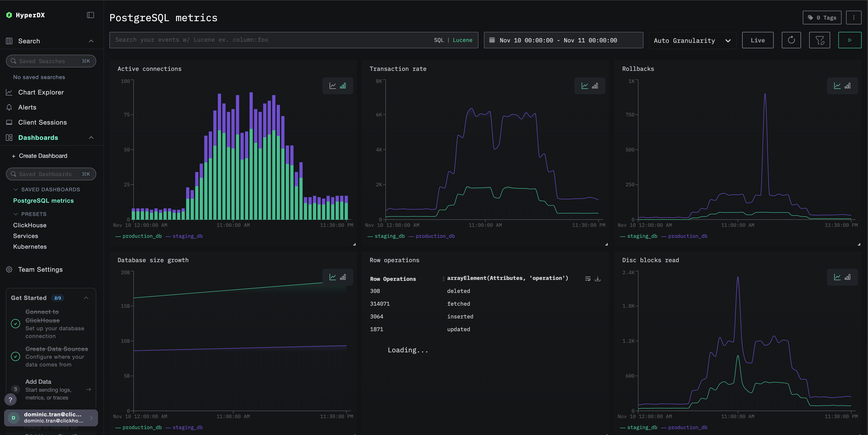
Task: Switch Active connections to line chart
Action: coord(333,86)
